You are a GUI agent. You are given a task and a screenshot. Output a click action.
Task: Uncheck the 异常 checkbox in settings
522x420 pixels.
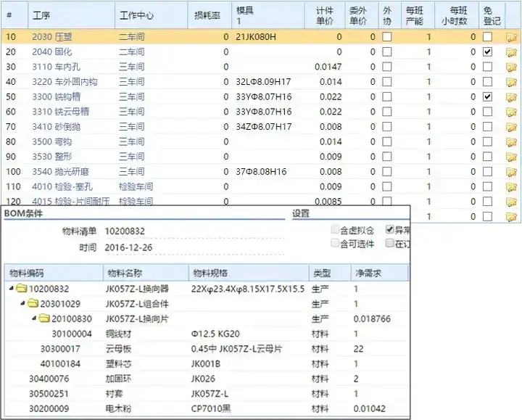pyautogui.click(x=390, y=229)
